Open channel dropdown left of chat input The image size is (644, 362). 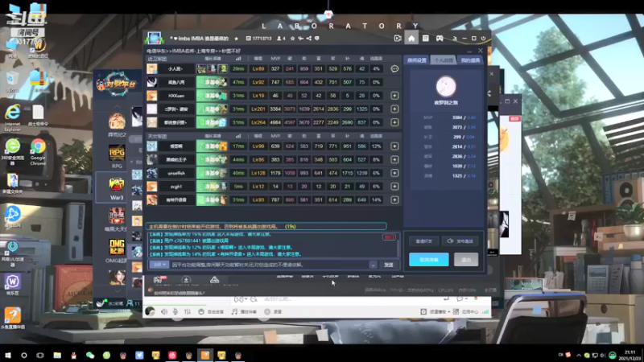tap(159, 265)
